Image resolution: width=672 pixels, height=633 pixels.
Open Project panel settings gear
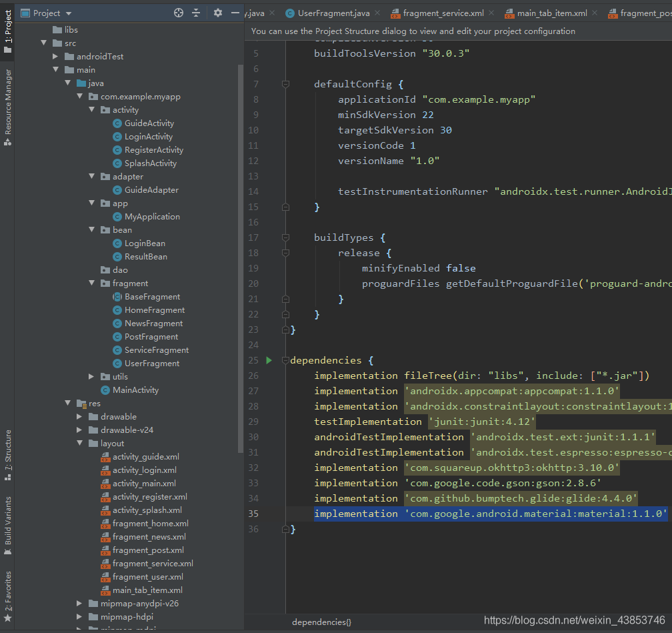218,13
